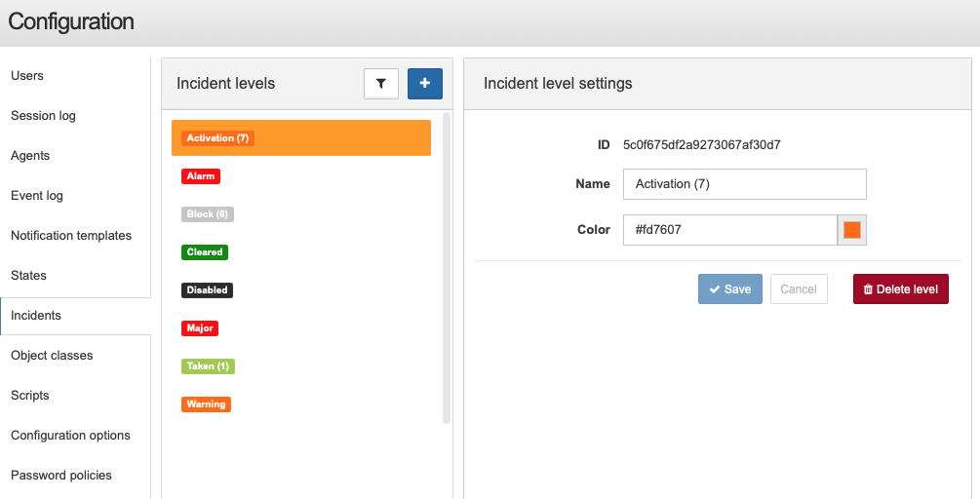Viewport: 980px width, 499px height.
Task: Delete this incident level
Action: tap(901, 289)
